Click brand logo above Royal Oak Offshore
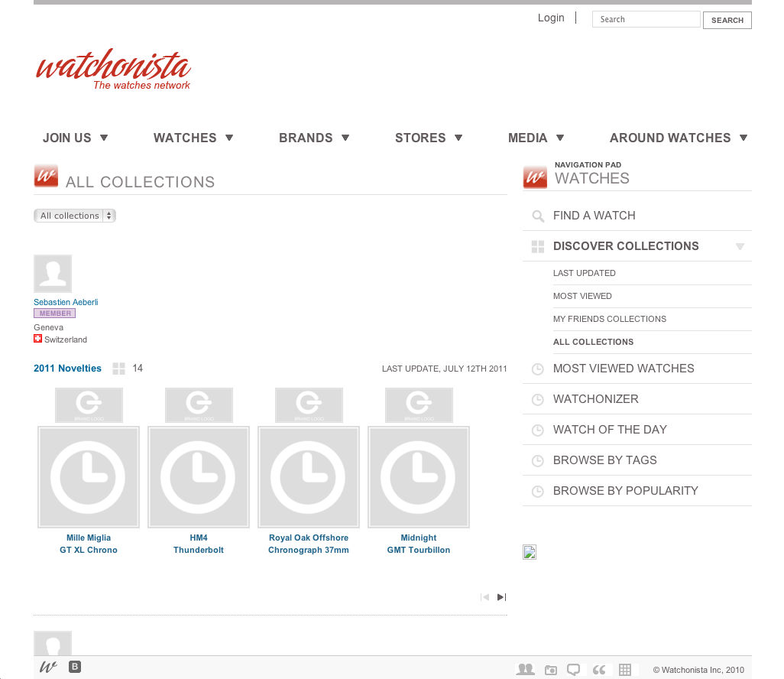 [309, 405]
